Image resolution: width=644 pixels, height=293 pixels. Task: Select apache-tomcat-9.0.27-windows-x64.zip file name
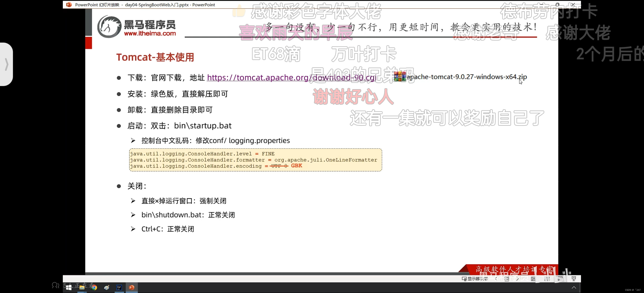click(x=467, y=77)
